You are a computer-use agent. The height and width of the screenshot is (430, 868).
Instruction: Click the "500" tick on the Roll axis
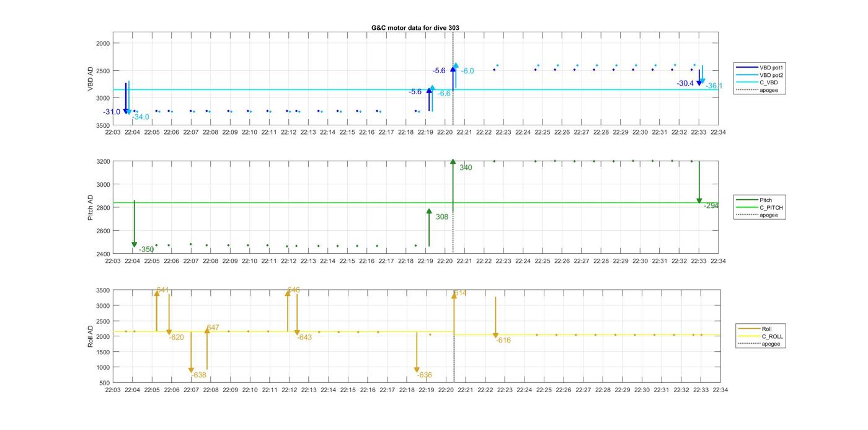(104, 383)
